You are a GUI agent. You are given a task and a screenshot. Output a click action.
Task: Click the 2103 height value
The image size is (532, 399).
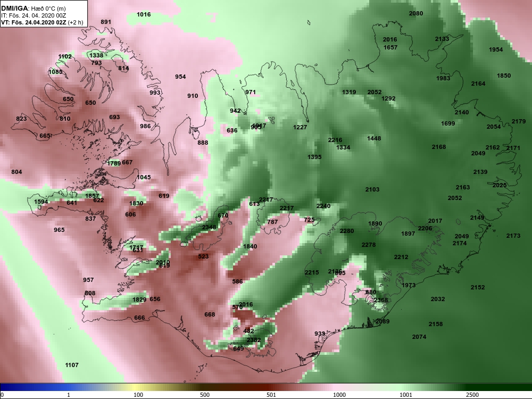372,189
